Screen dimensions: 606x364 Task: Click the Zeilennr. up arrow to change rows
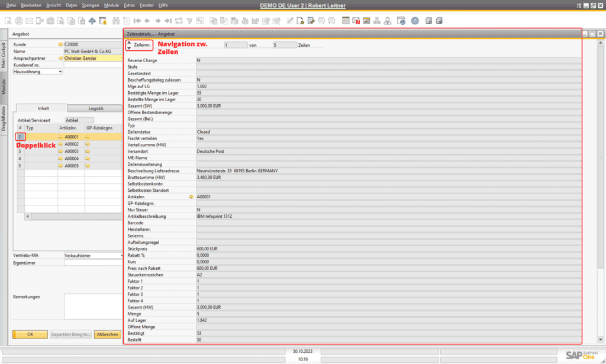[129, 42]
